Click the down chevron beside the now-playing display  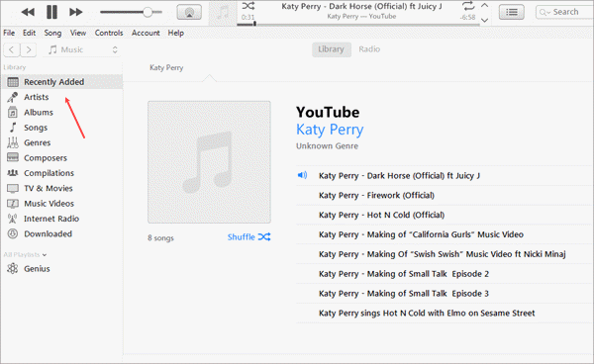coord(484,20)
